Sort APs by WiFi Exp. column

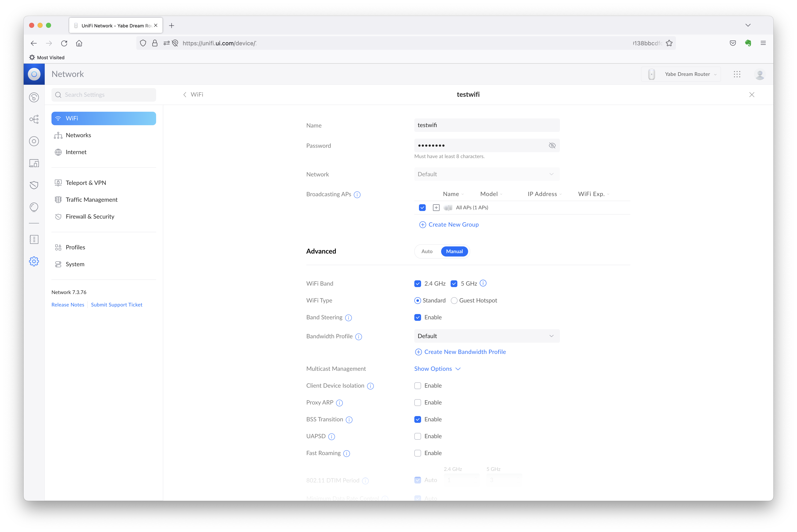(594, 194)
